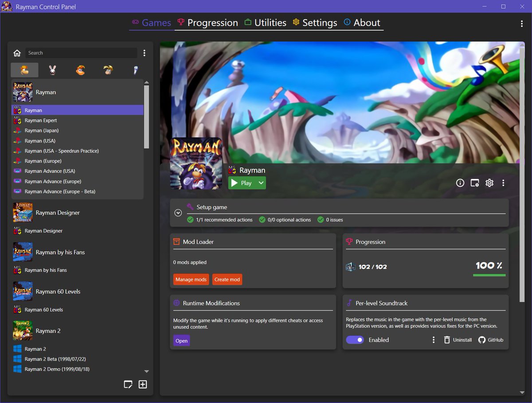
Task: Click the 1/1 recommended actions status
Action: point(220,220)
